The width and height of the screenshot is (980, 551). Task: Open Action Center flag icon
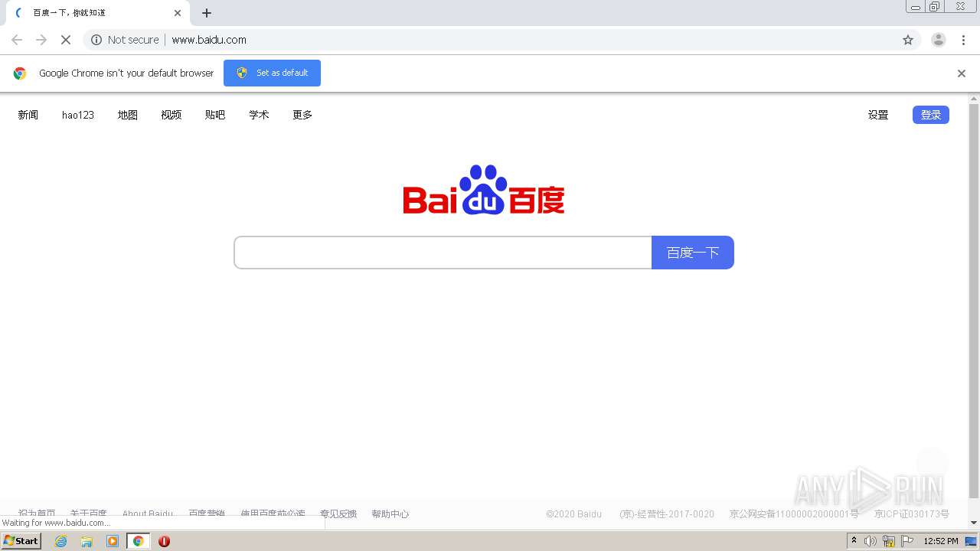coord(907,541)
